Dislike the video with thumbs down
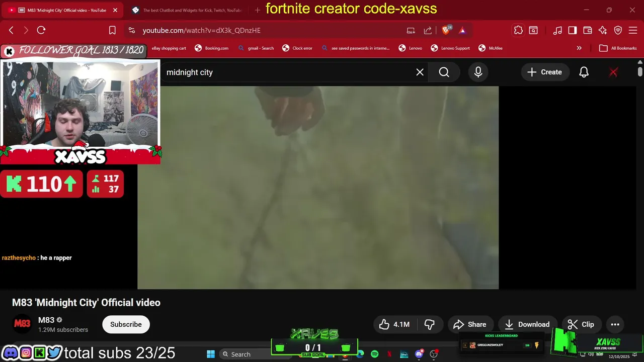 coord(429,324)
